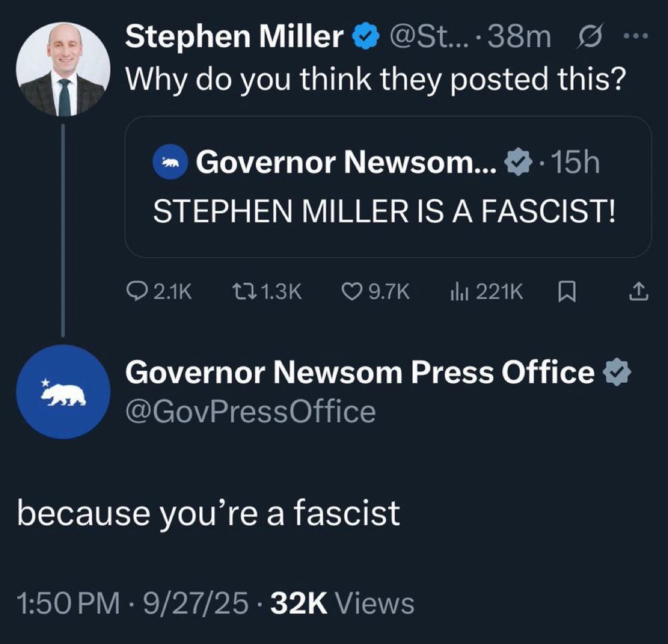This screenshot has height=644, width=668.
Task: Open the three-dot more options menu
Action: [631, 37]
